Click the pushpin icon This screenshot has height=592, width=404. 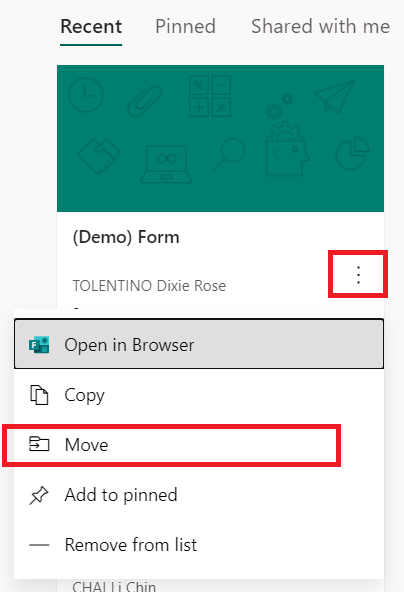point(39,495)
